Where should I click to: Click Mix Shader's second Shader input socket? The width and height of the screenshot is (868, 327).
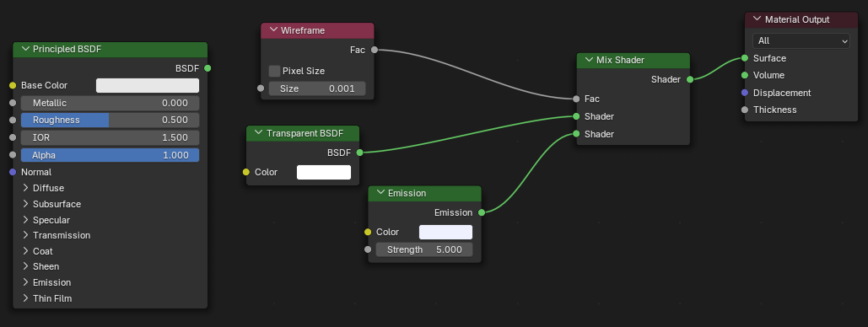[x=576, y=134]
